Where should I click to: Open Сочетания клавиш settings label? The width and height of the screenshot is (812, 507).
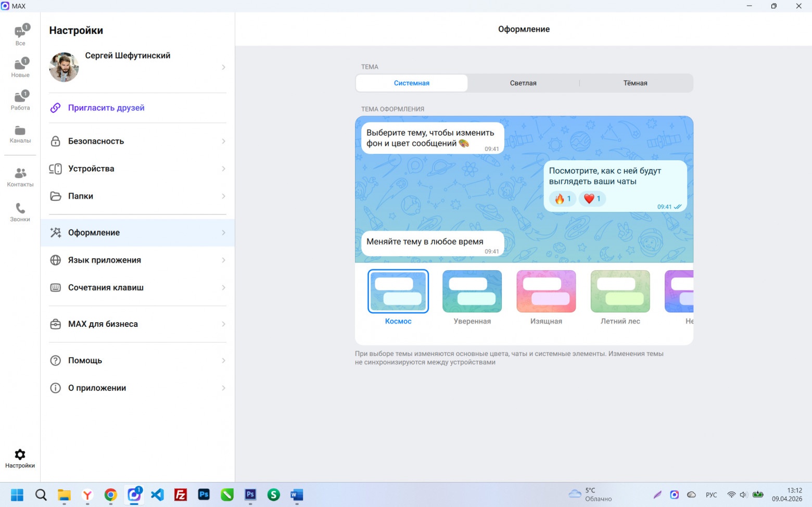[106, 287]
